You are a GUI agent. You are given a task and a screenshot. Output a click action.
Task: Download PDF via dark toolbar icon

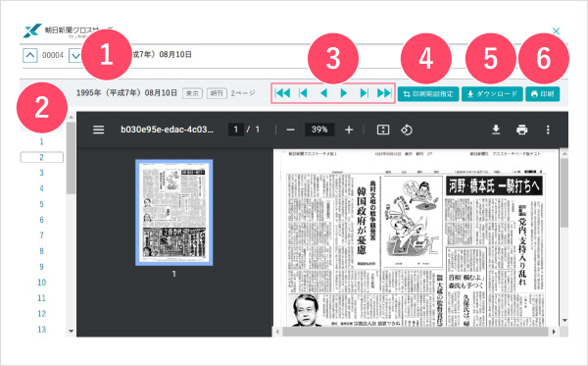pos(496,130)
